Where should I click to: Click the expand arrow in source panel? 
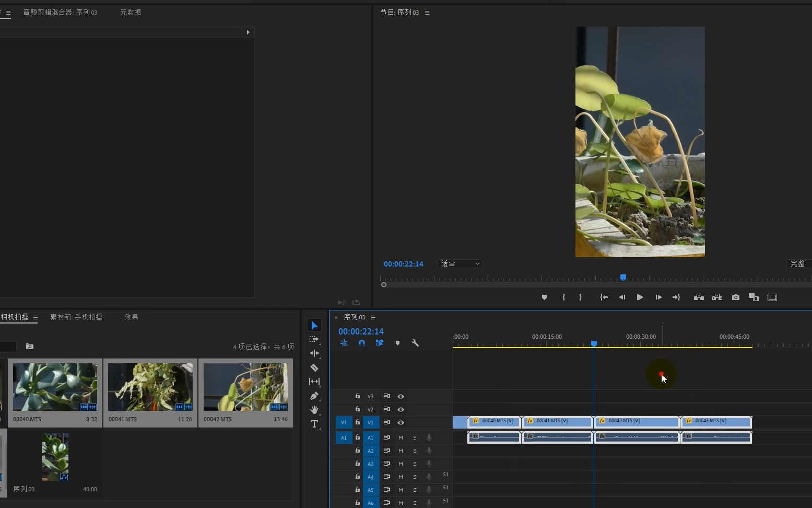[x=248, y=32]
